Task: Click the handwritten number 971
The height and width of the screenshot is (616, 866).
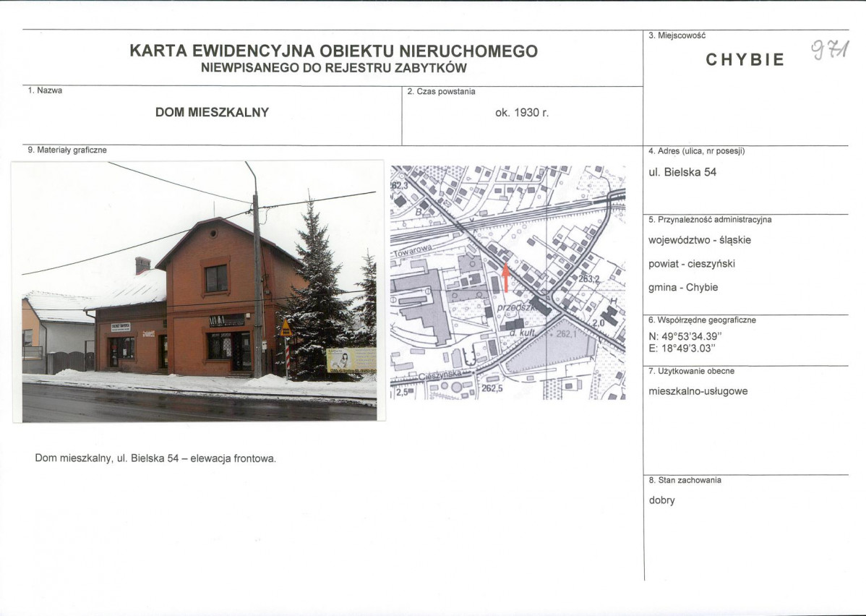Action: [830, 51]
